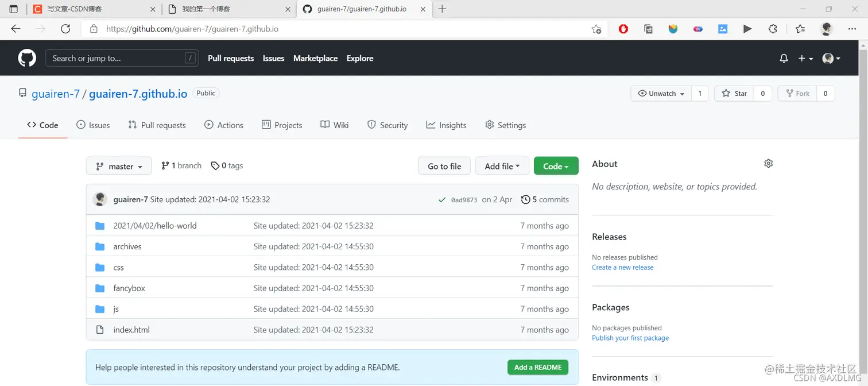Open the archives folder
The height and width of the screenshot is (386, 868).
pos(127,246)
